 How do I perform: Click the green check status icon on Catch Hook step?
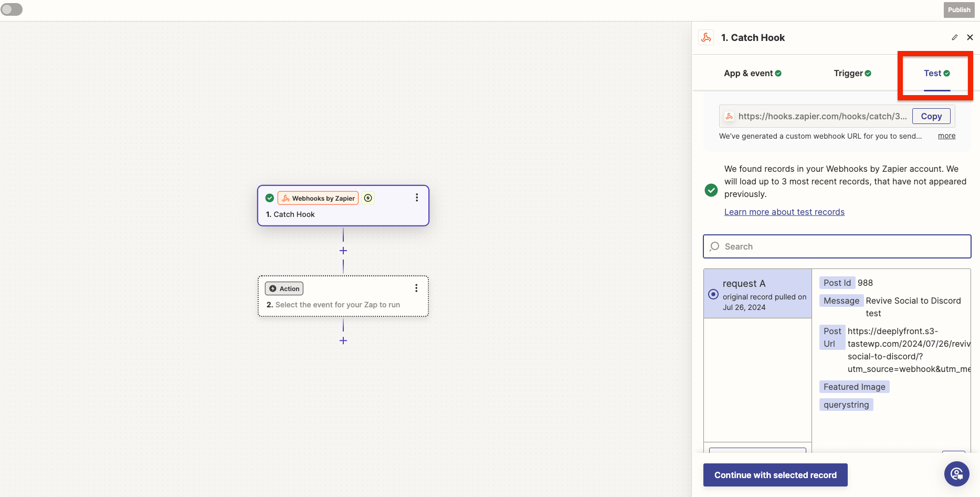pos(270,198)
